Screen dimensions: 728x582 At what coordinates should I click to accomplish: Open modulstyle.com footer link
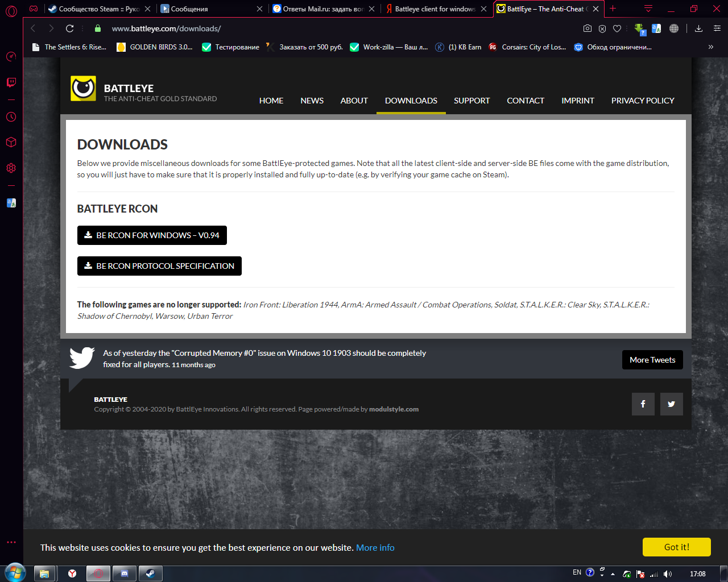pos(394,409)
